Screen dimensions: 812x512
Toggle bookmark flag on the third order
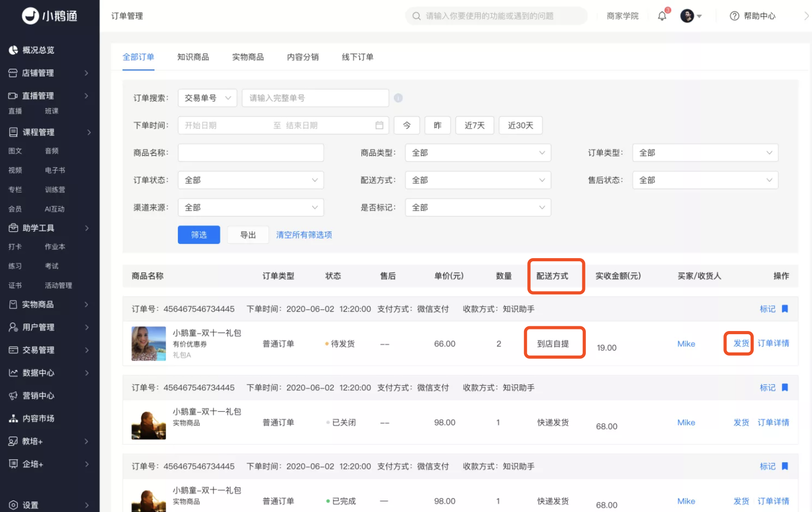coord(785,466)
